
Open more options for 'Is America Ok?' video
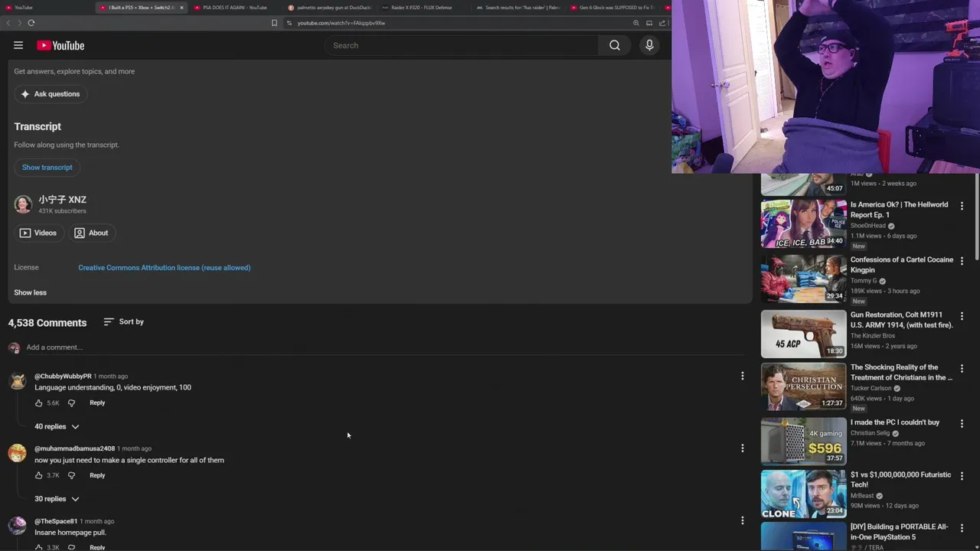962,206
